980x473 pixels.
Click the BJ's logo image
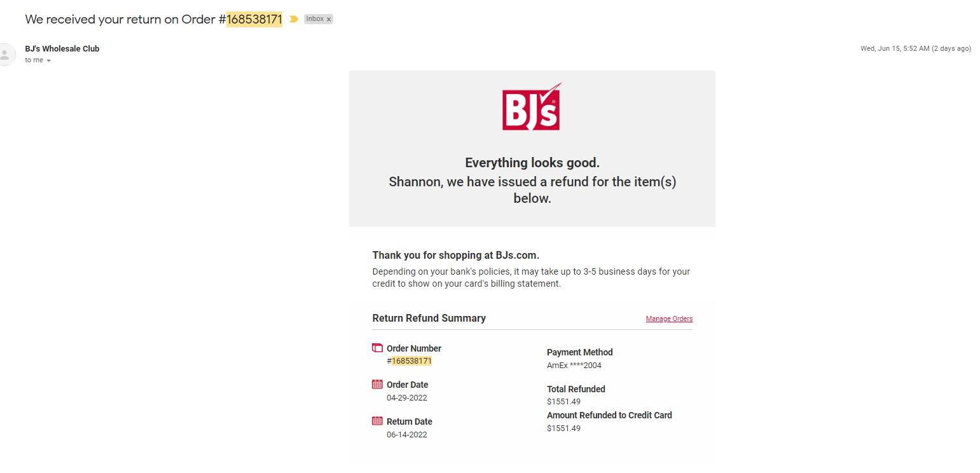(x=532, y=107)
